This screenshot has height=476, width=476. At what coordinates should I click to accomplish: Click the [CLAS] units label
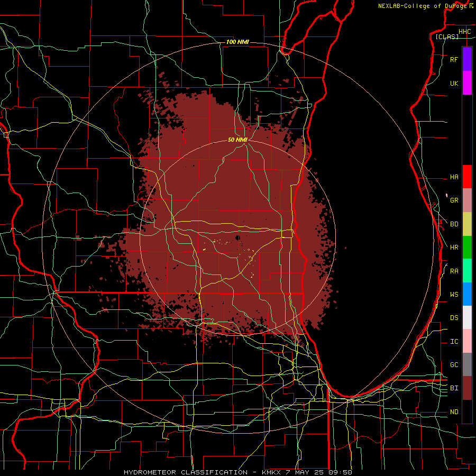click(x=447, y=36)
